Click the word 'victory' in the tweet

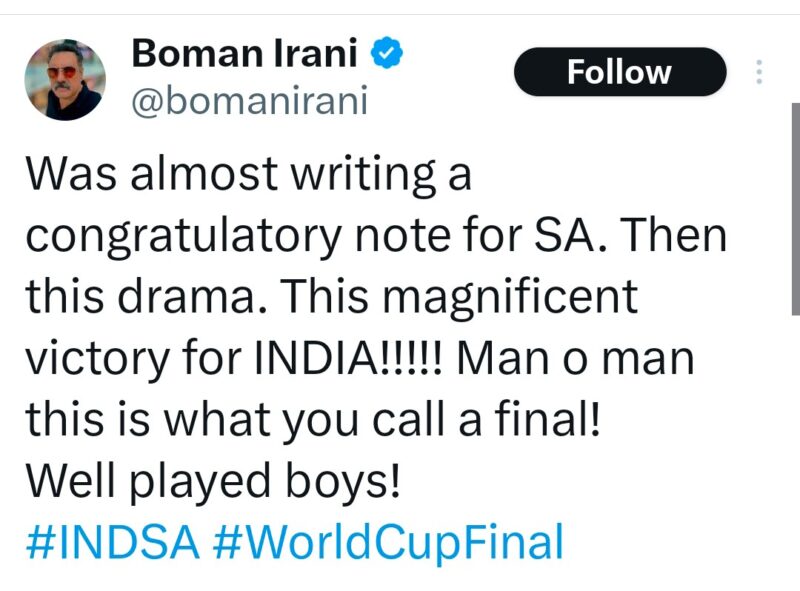tap(98, 360)
